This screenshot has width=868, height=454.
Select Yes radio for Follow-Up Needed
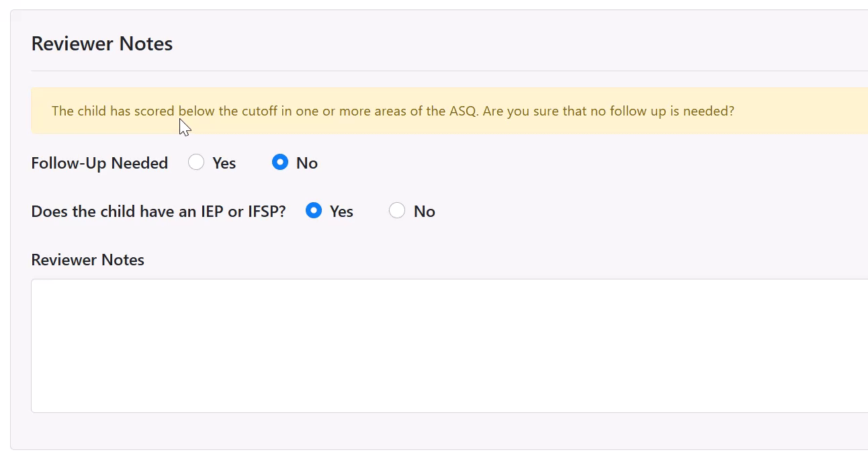[196, 163]
